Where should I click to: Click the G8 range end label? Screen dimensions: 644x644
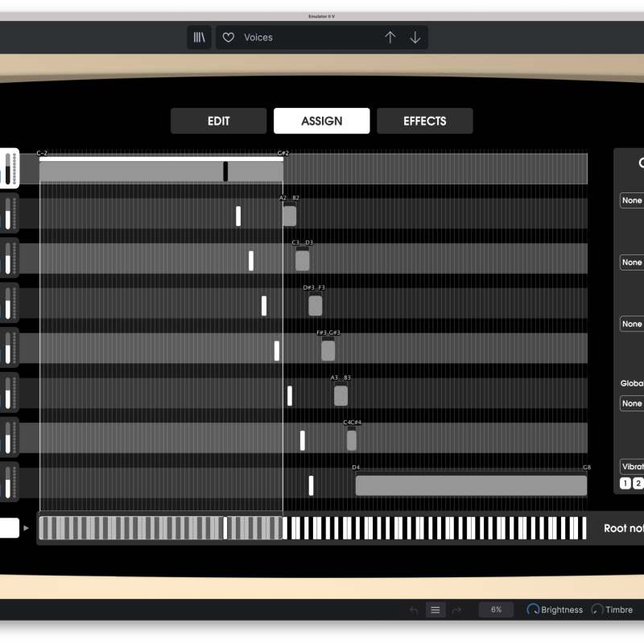[x=587, y=468]
